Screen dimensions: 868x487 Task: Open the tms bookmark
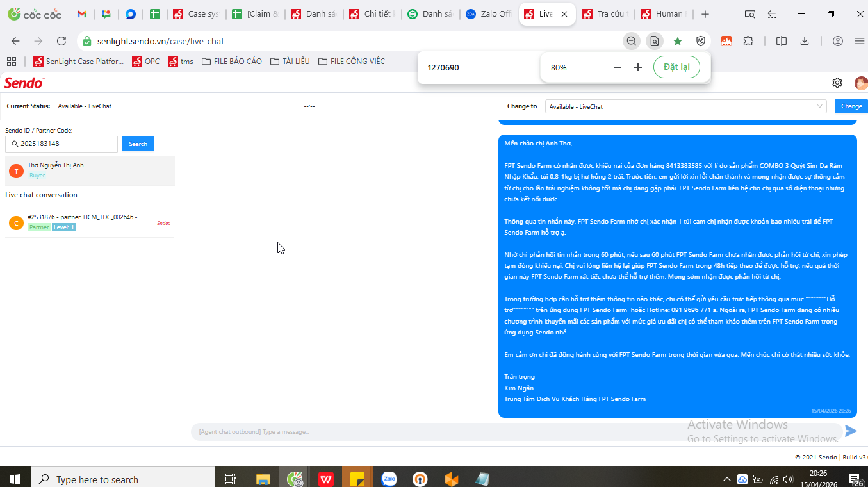[181, 62]
